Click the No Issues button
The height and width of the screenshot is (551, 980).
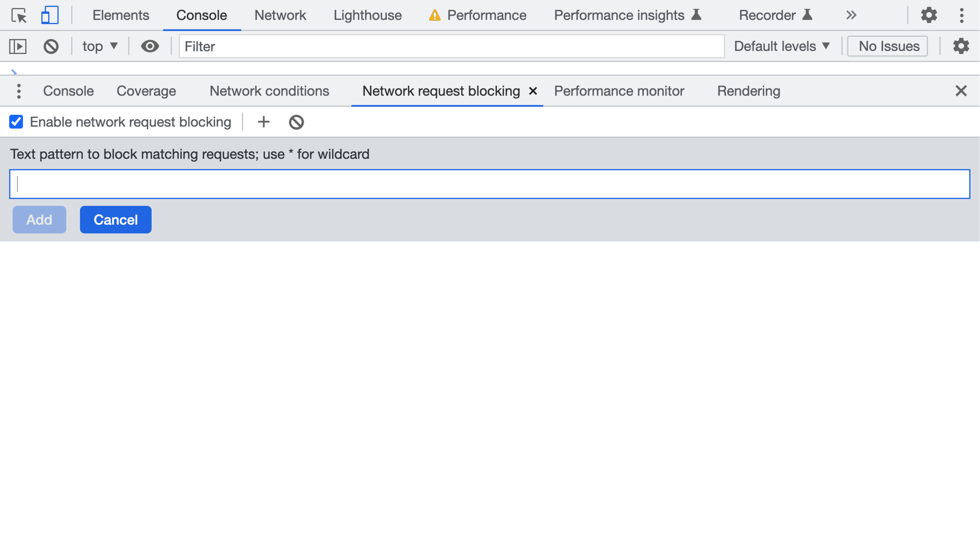(888, 46)
